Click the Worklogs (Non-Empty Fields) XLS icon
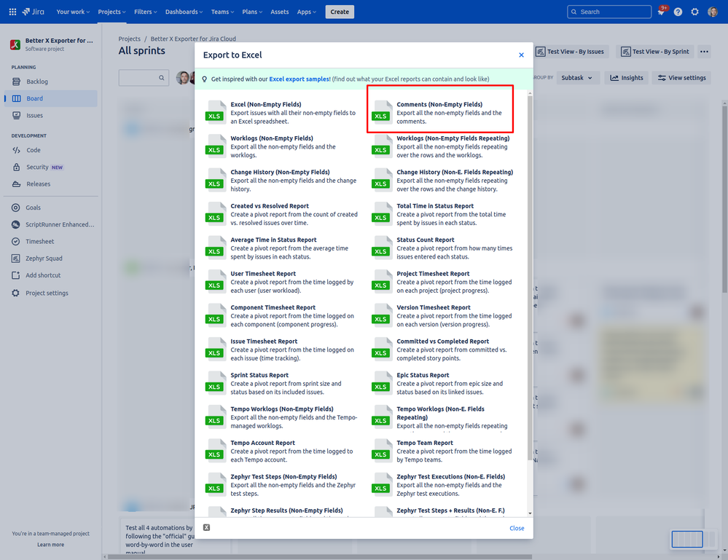Viewport: 728px width, 560px height. (214, 146)
